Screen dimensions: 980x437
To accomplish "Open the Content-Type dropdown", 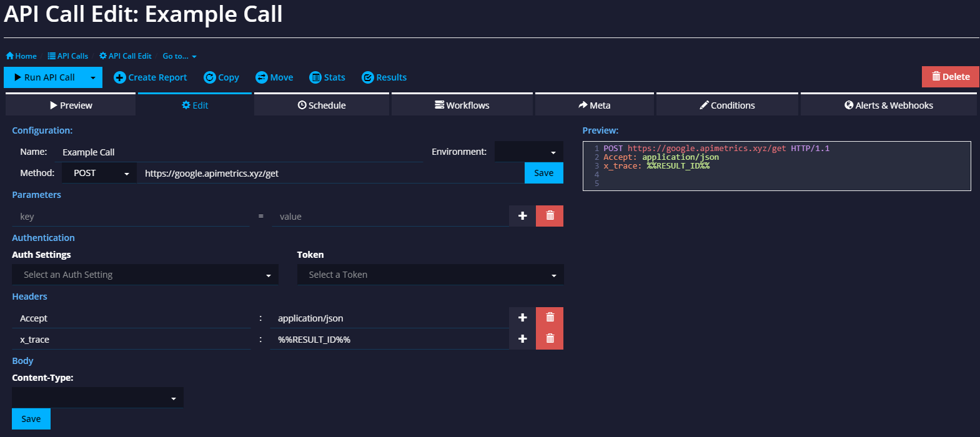I will (x=97, y=398).
